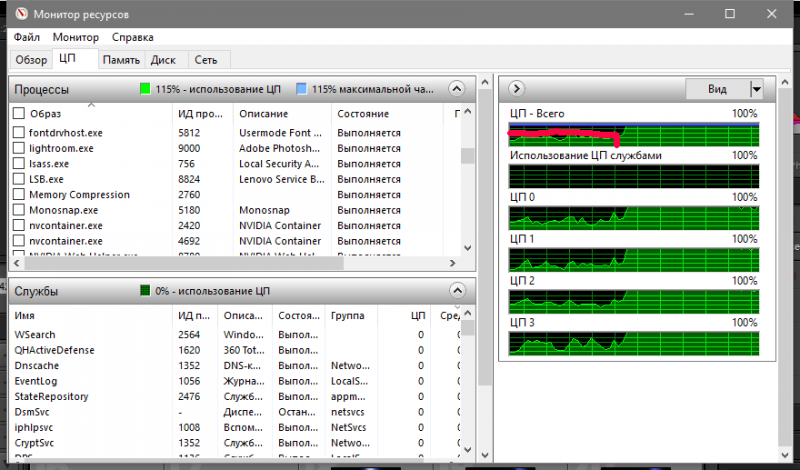Click the dark green indicator in Службы header
The height and width of the screenshot is (470, 800).
click(x=145, y=291)
